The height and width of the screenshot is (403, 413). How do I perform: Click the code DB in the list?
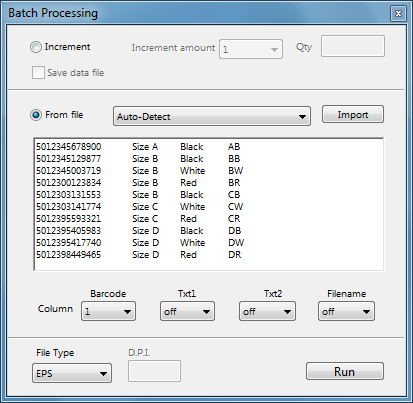point(235,231)
